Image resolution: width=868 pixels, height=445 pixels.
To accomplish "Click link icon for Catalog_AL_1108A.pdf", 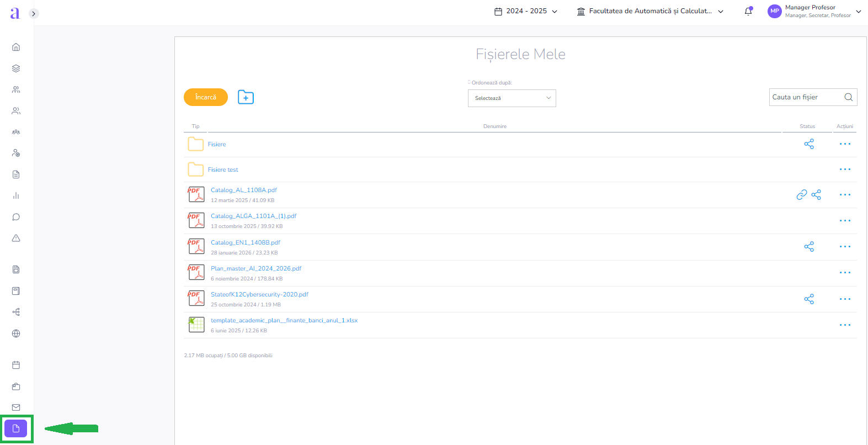I will click(x=801, y=195).
